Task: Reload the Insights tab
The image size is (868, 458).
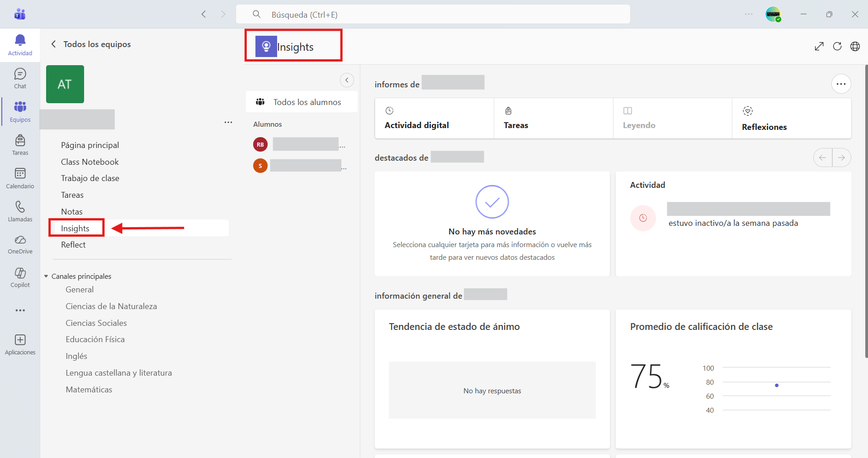Action: coord(837,46)
